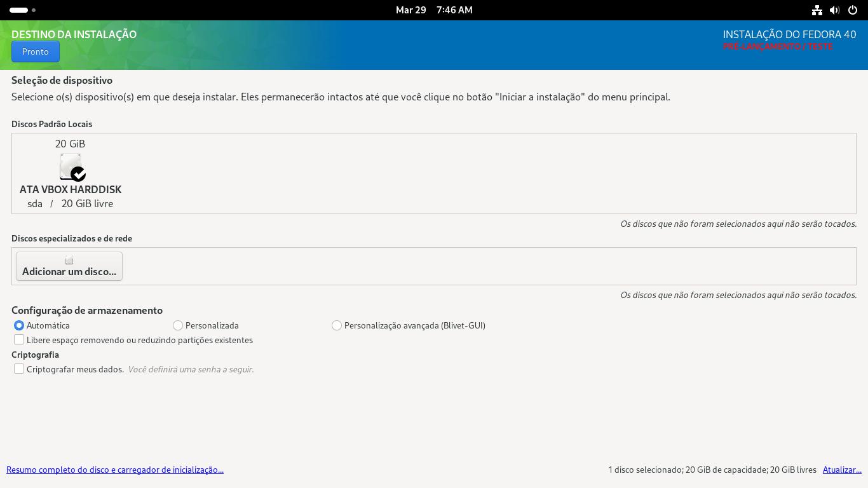Open the clock and calendar menu
868x488 pixels.
click(434, 10)
